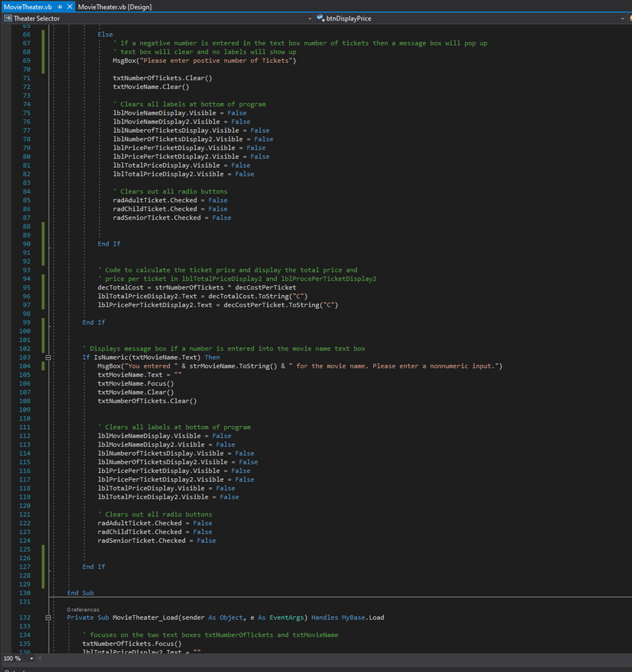The width and height of the screenshot is (632, 672).
Task: Open the btnDisplayPrice member dropdown
Action: 622,19
